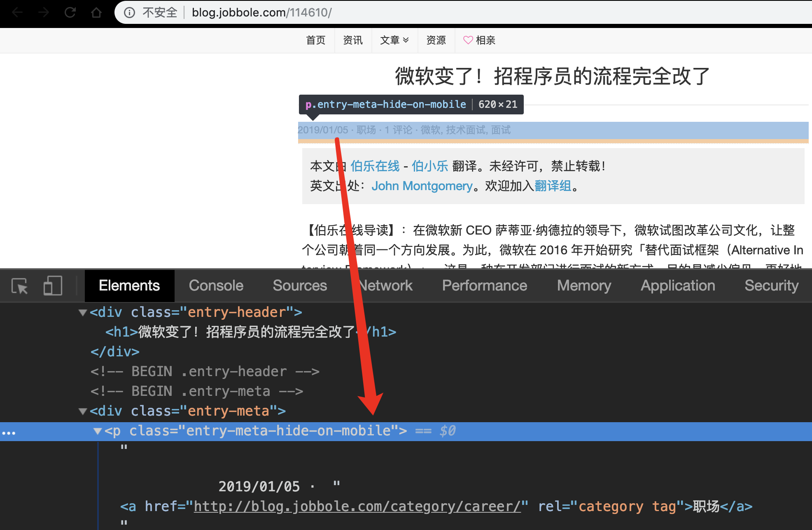Image resolution: width=812 pixels, height=530 pixels.
Task: Switch to the Memory tab
Action: coord(584,286)
